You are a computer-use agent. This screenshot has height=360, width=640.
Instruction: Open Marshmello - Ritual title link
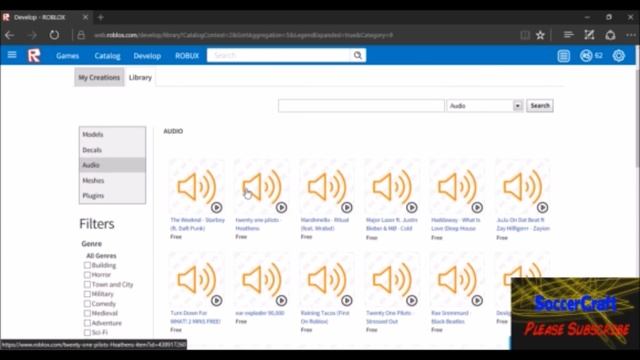[x=325, y=224]
